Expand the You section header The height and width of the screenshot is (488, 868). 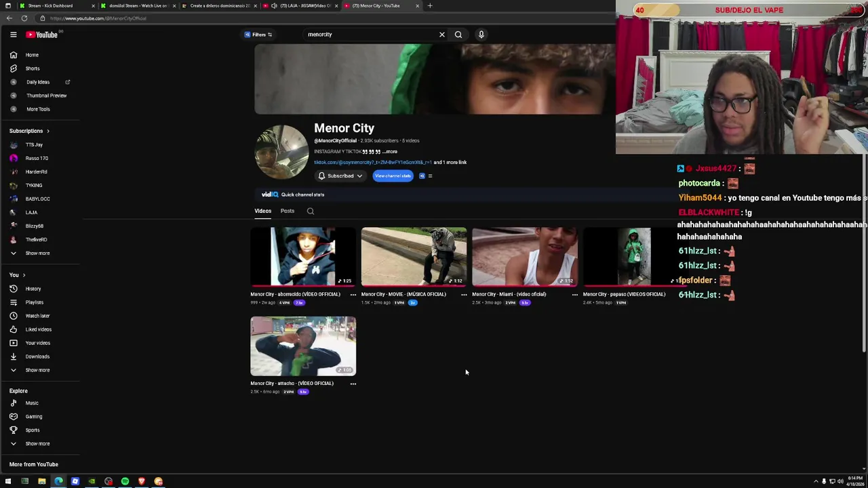pyautogui.click(x=17, y=275)
